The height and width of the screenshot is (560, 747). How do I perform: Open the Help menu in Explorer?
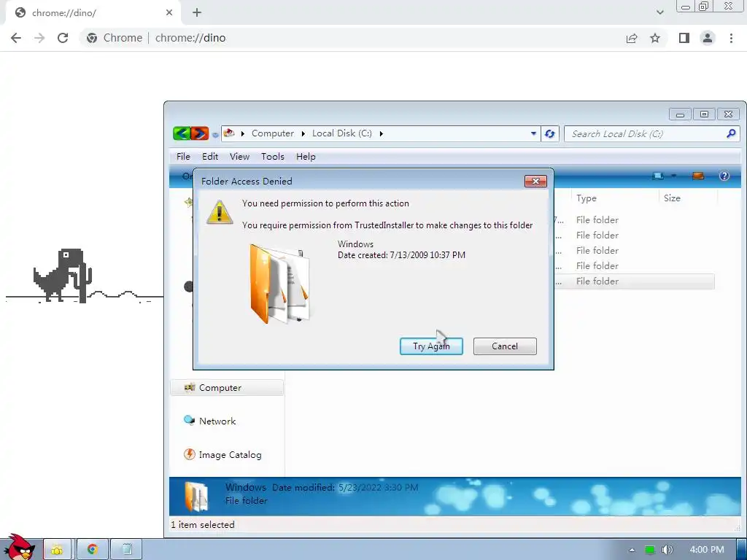coord(306,157)
